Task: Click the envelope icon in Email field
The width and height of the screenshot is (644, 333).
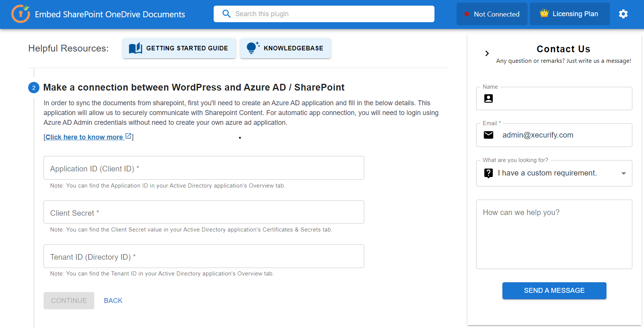Action: tap(489, 135)
